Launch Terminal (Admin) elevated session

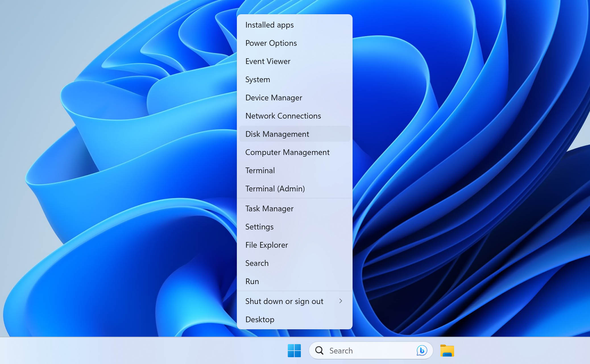click(x=275, y=188)
